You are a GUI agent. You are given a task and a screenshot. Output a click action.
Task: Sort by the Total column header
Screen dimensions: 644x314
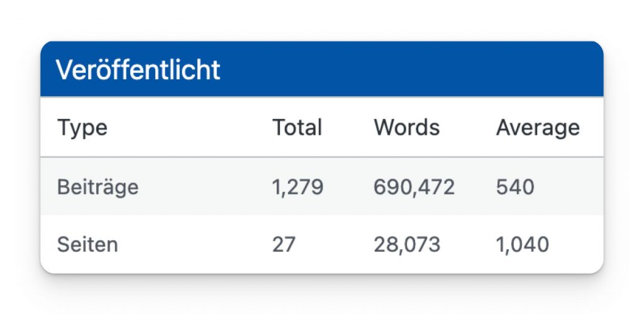[297, 128]
